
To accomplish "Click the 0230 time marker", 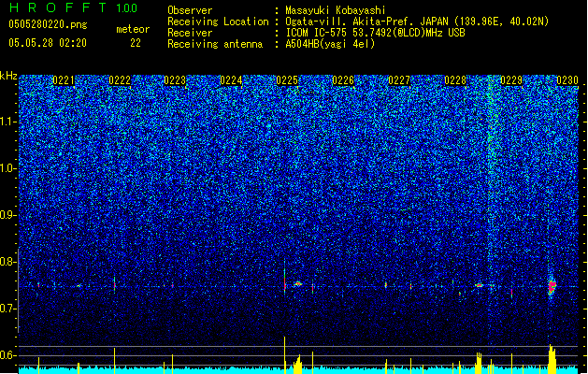I will tap(567, 80).
